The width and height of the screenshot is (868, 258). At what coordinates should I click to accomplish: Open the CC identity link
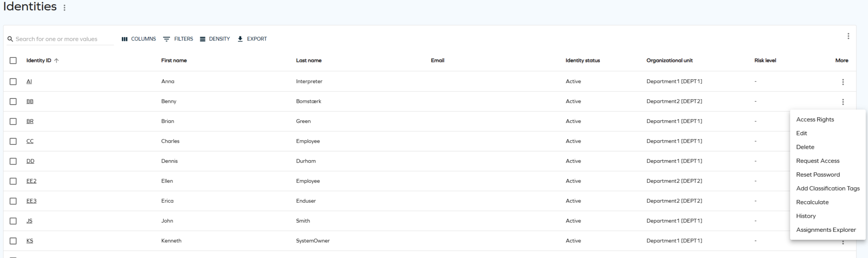(x=30, y=141)
